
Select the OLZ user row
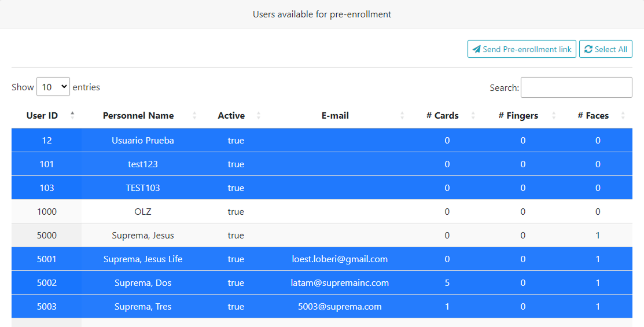(x=143, y=212)
